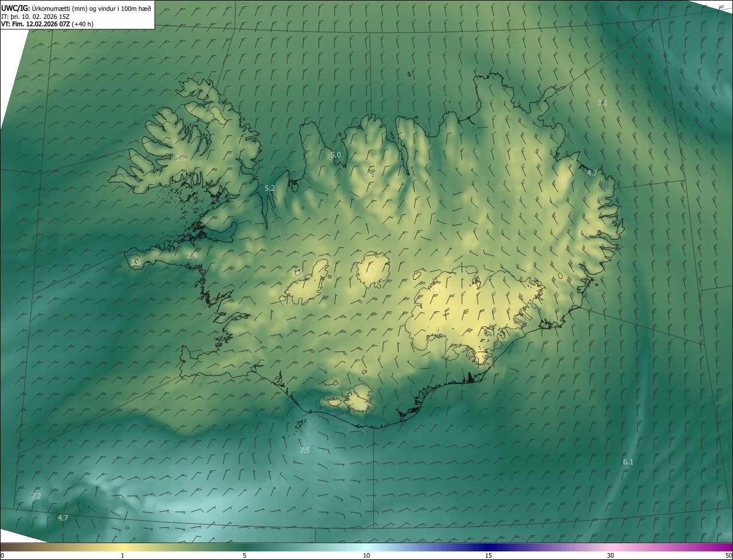The image size is (733, 560).
Task: Click the 5.2 value label near the northwest fjord
Action: (x=270, y=188)
